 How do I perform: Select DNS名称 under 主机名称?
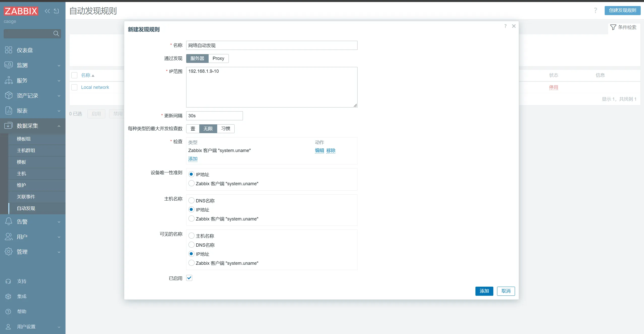(x=191, y=200)
